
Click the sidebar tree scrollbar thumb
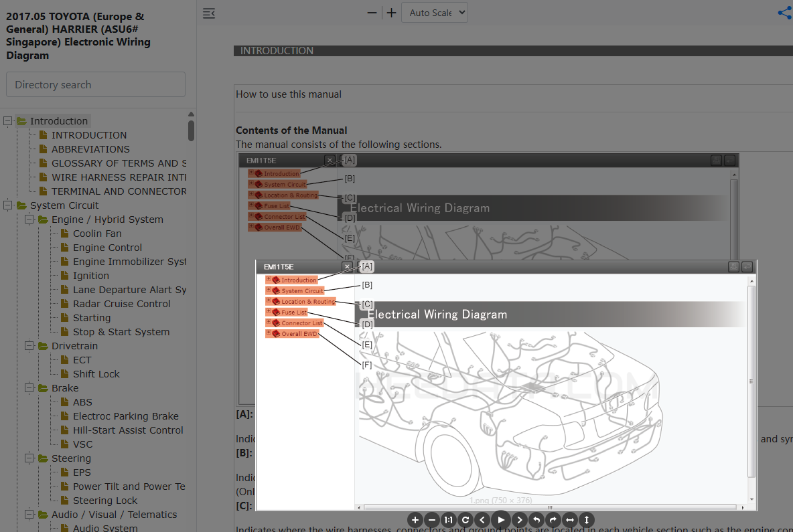tap(191, 130)
